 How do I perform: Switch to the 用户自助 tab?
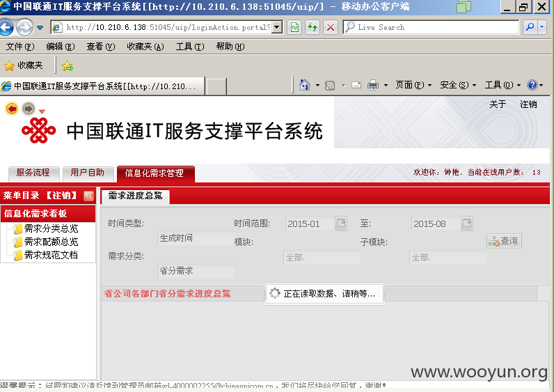pyautogui.click(x=88, y=173)
